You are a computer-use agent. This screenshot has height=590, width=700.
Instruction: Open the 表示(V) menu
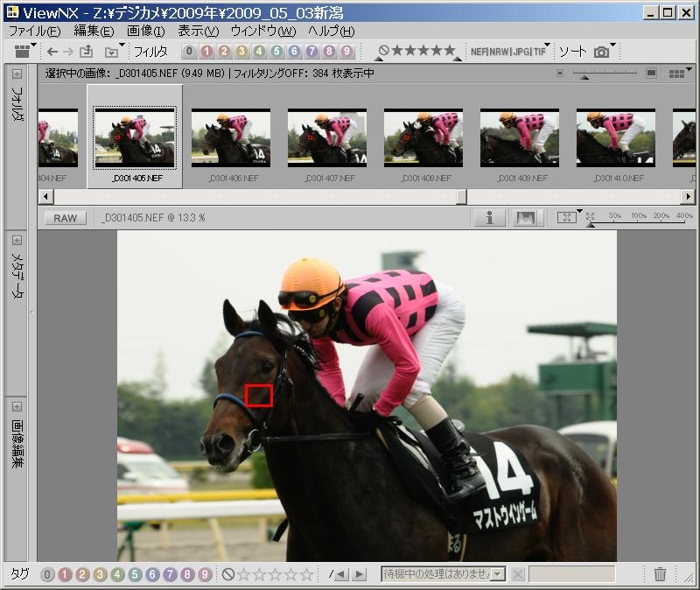199,32
